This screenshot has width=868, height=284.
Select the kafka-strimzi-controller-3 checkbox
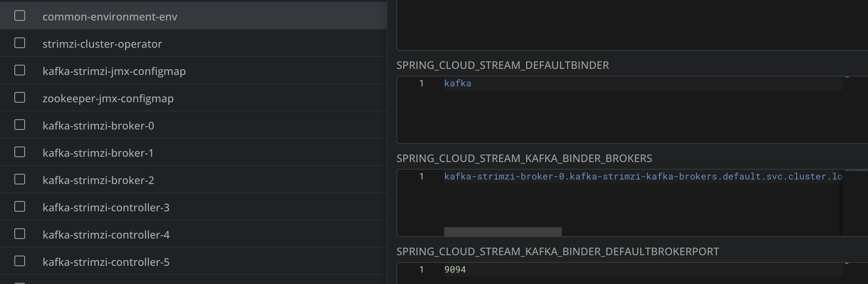pos(20,206)
